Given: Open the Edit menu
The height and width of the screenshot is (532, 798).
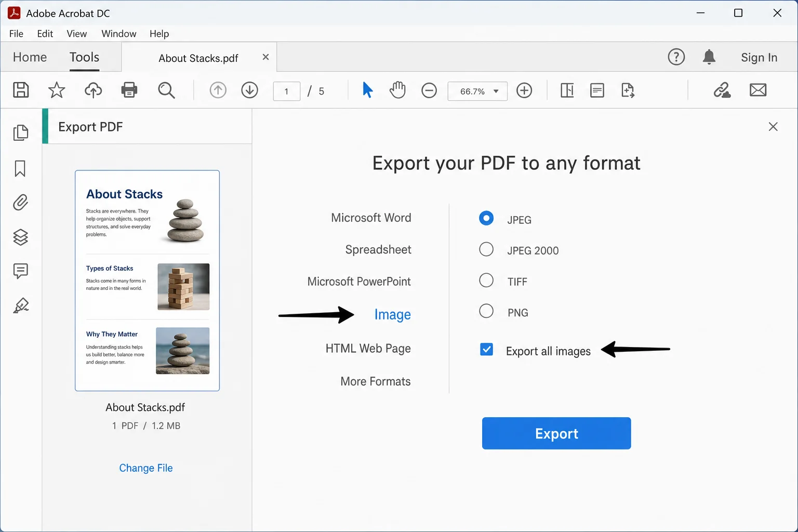Looking at the screenshot, I should (x=45, y=34).
